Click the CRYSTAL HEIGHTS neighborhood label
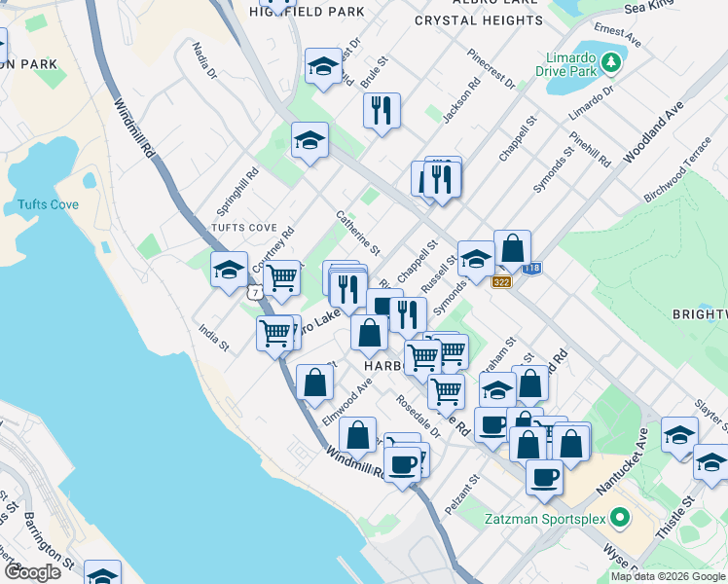Viewport: 728px width, 584px height. point(479,20)
